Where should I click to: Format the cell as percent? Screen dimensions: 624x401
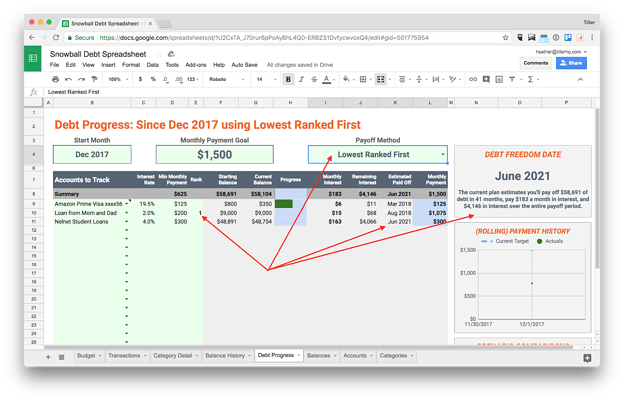click(x=153, y=79)
